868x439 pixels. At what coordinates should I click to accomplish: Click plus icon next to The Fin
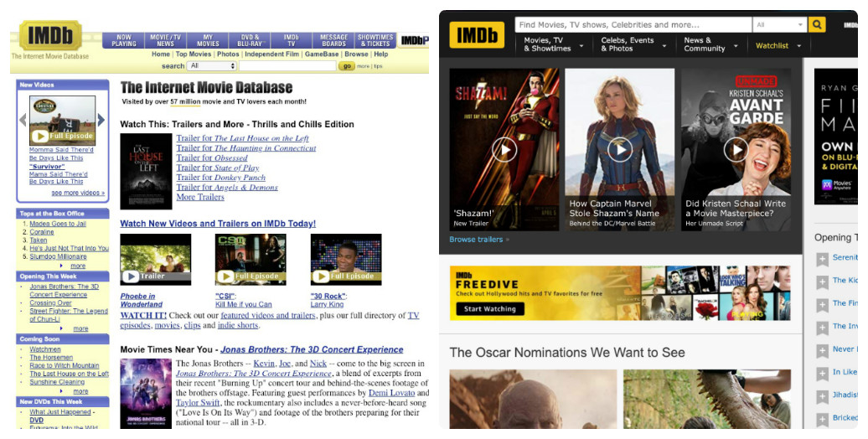tap(823, 305)
